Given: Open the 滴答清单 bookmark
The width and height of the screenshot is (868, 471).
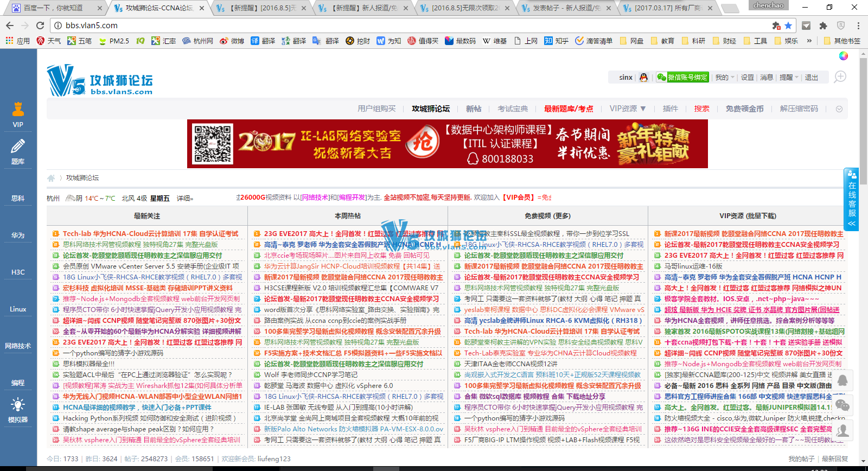Looking at the screenshot, I should 593,41.
